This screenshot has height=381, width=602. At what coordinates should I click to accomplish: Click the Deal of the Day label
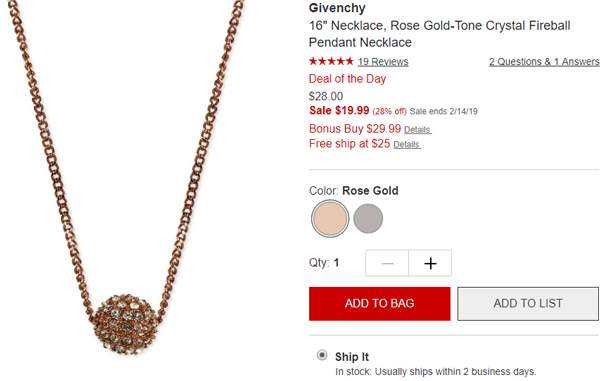(x=347, y=79)
